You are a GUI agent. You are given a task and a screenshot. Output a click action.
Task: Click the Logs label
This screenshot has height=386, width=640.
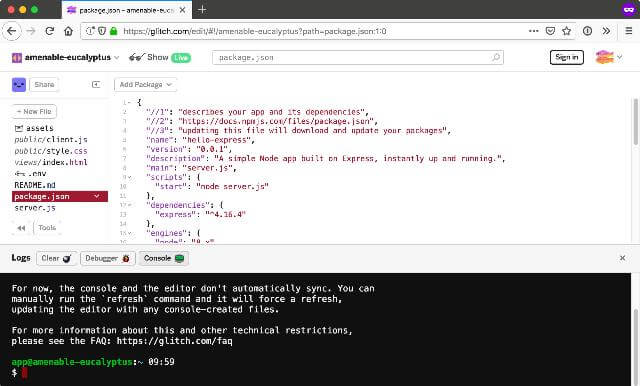pyautogui.click(x=21, y=258)
